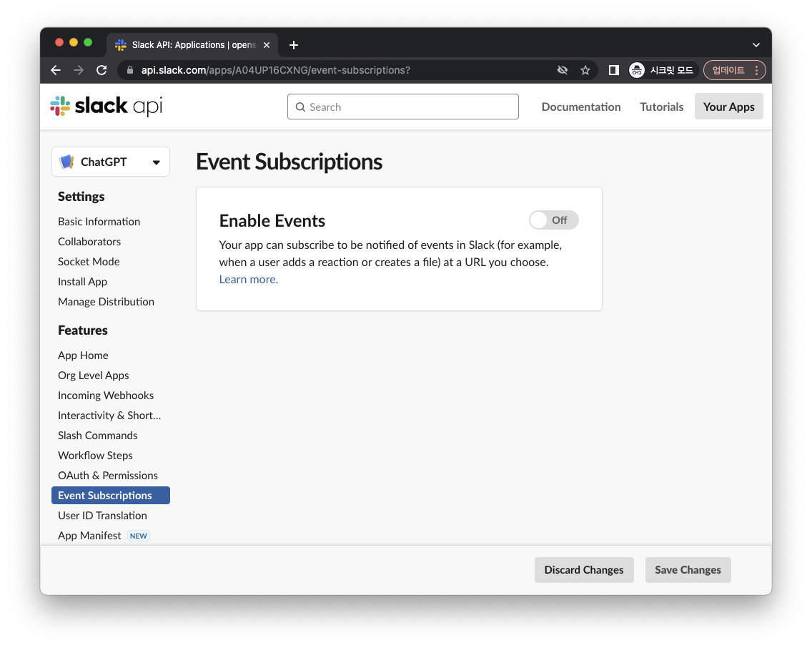Click the address bar URL

coord(275,70)
